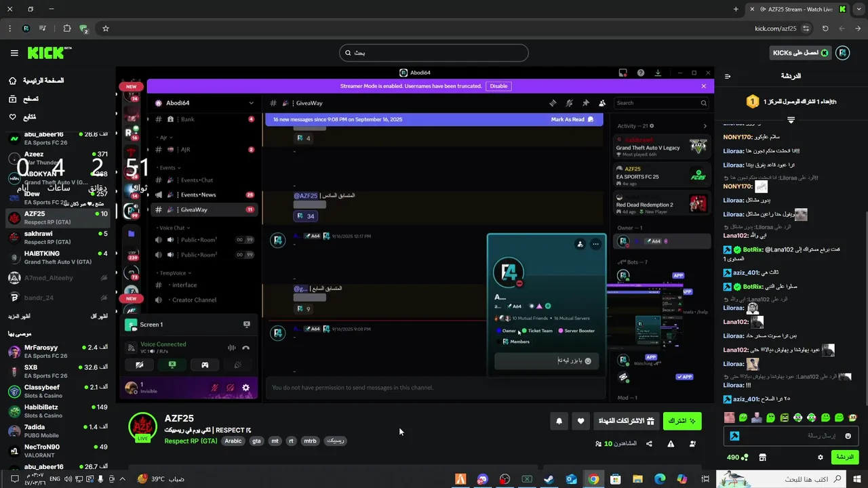Collapse the chat panel with arrow icon
This screenshot has height=488, width=868.
(728, 77)
